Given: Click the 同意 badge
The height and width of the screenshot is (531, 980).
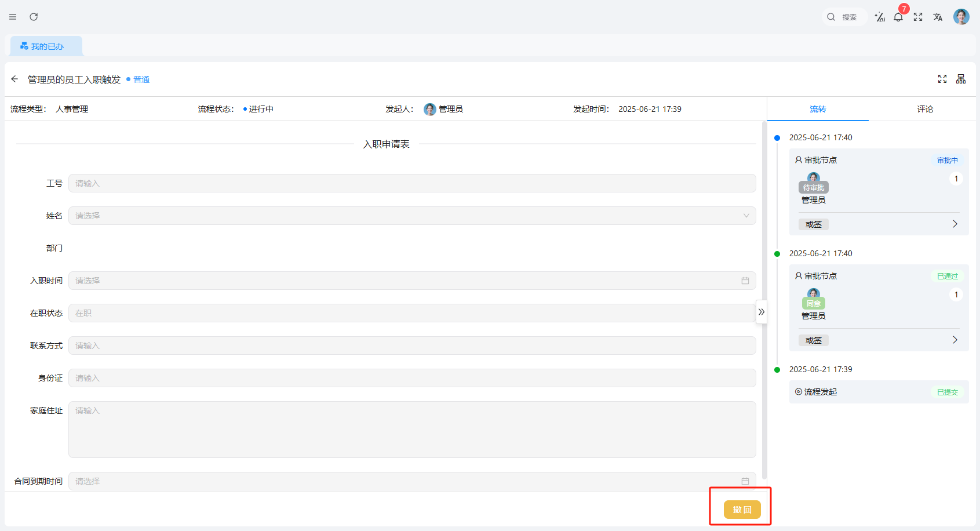Looking at the screenshot, I should pos(814,304).
